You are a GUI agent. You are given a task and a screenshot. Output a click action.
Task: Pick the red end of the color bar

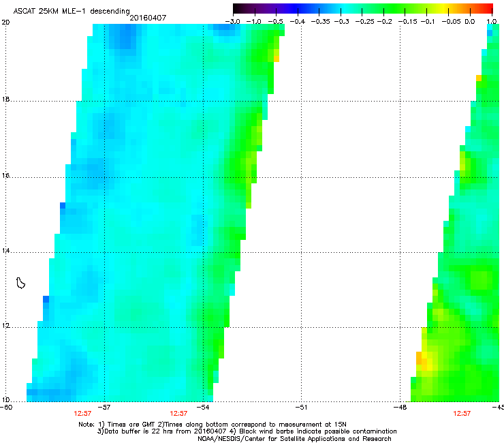488,9
